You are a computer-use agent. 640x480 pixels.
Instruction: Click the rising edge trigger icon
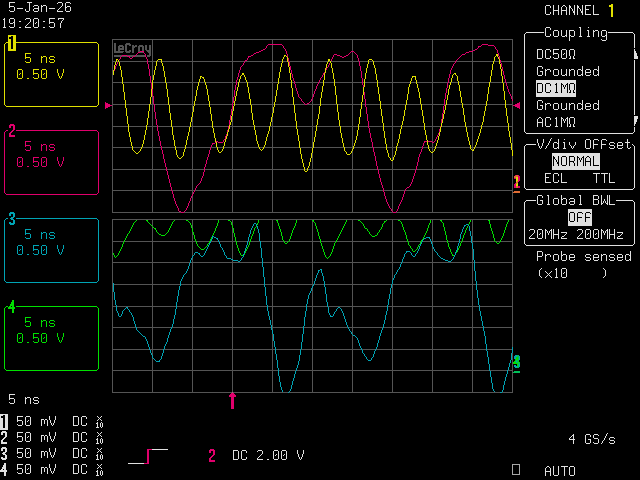tap(148, 456)
